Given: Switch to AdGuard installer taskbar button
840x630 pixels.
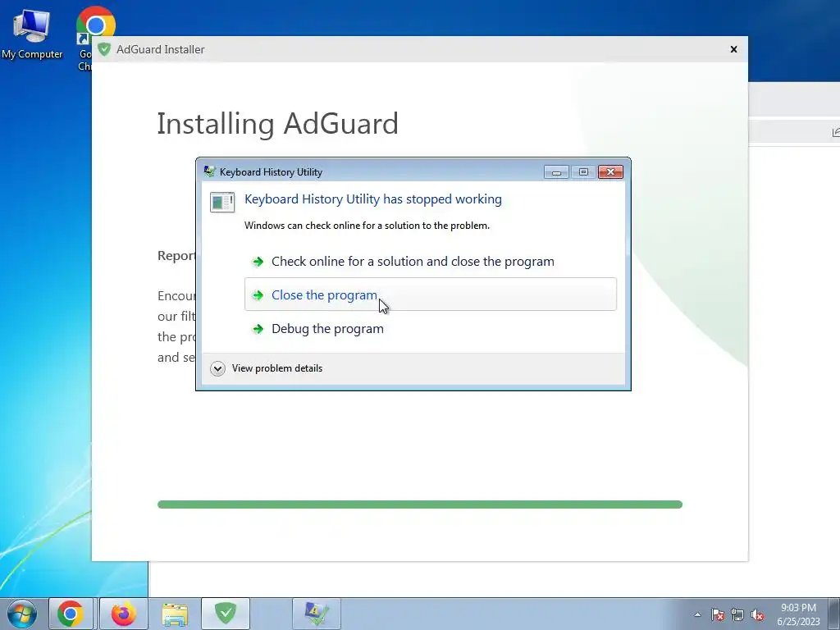Looking at the screenshot, I should coord(226,614).
